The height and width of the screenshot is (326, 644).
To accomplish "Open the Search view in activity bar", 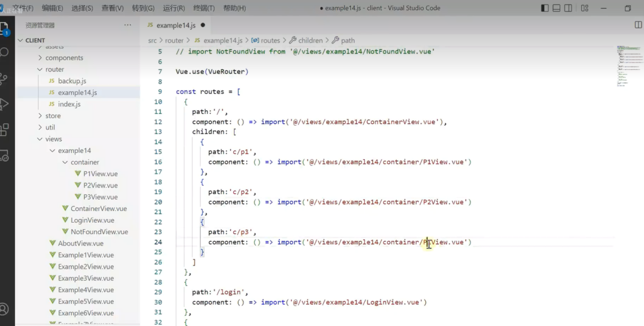I will click(6, 53).
